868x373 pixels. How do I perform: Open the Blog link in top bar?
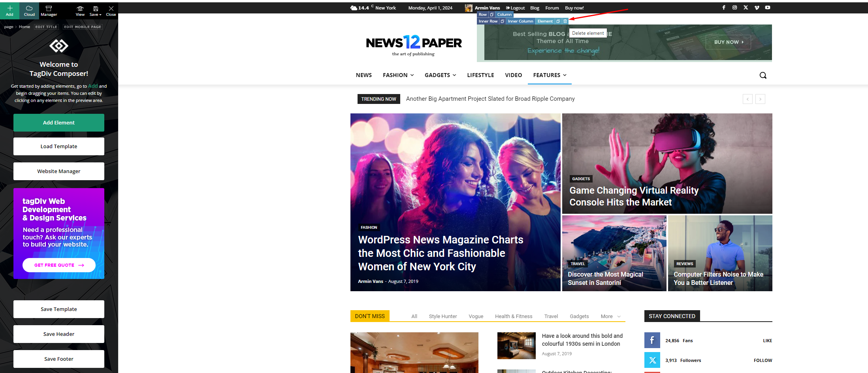pos(535,8)
